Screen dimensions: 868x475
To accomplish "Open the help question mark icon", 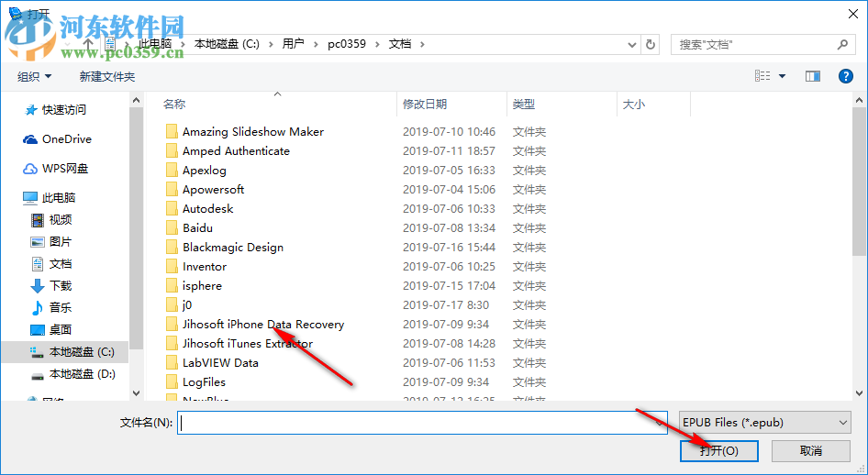I will point(846,76).
